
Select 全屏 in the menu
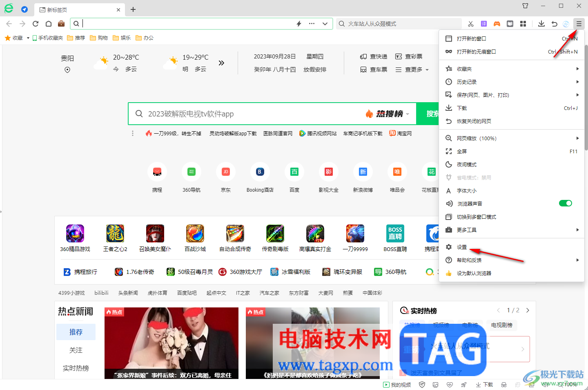pyautogui.click(x=512, y=151)
